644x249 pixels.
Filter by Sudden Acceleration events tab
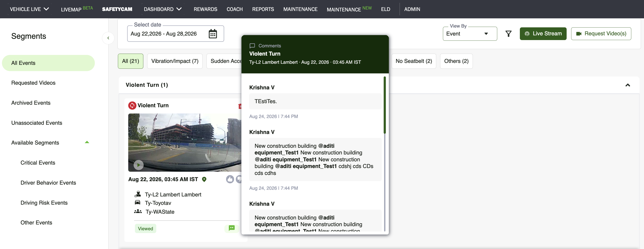coord(224,61)
